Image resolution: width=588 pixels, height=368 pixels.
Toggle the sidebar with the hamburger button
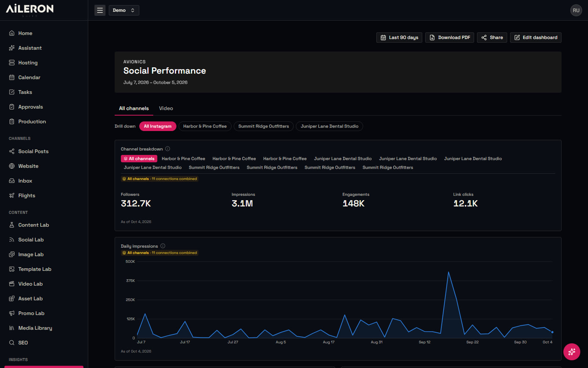click(x=100, y=10)
